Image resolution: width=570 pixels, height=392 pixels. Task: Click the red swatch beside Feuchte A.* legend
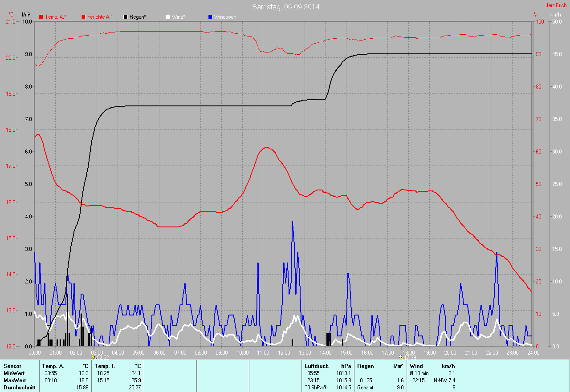click(83, 17)
